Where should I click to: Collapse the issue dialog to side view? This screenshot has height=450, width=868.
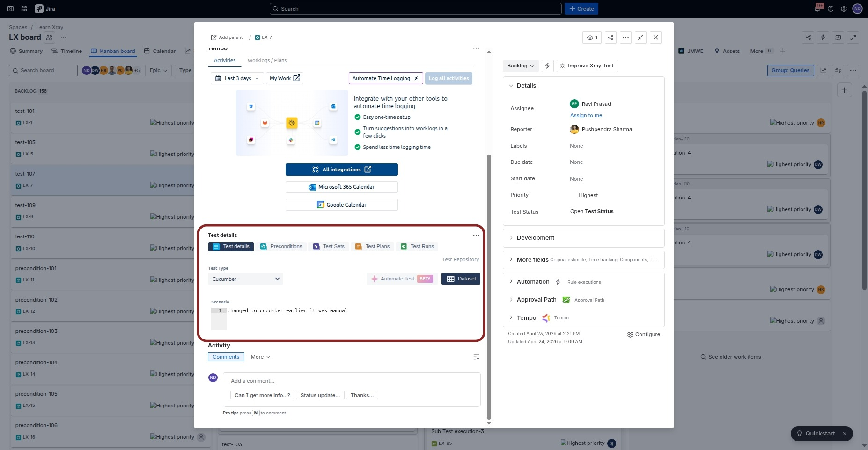pos(641,37)
